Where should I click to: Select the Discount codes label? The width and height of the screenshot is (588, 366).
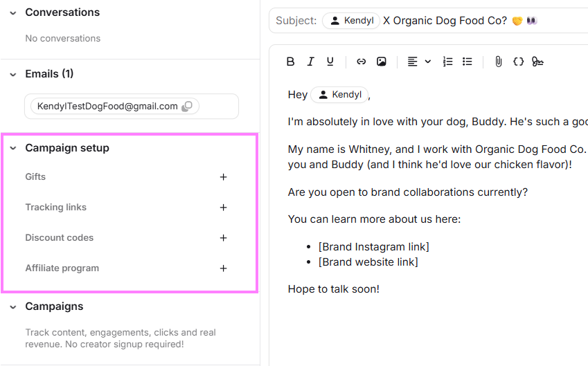60,237
